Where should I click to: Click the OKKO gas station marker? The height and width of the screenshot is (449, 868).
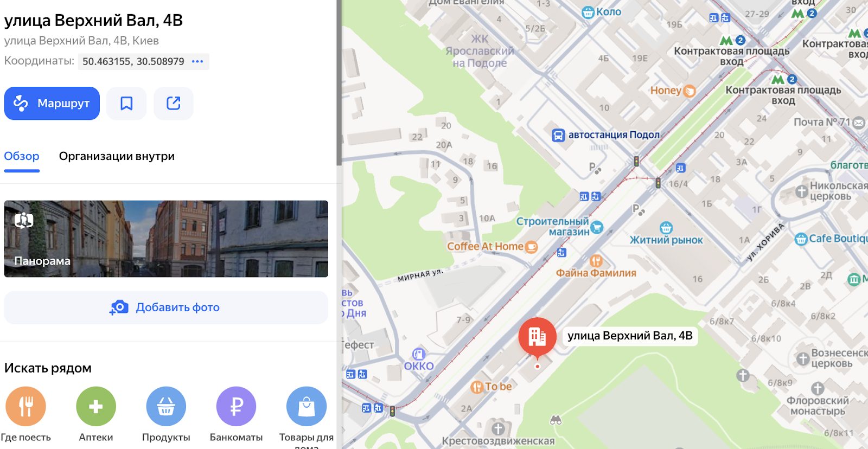418,355
